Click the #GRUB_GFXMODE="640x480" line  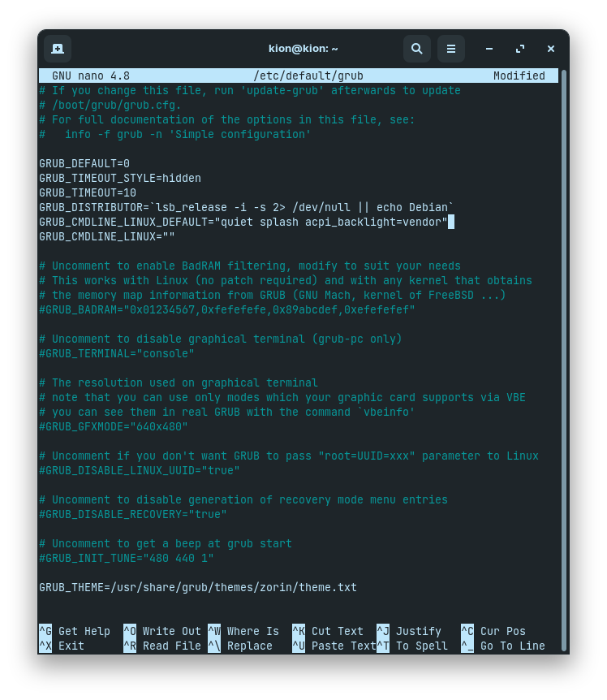(x=114, y=427)
